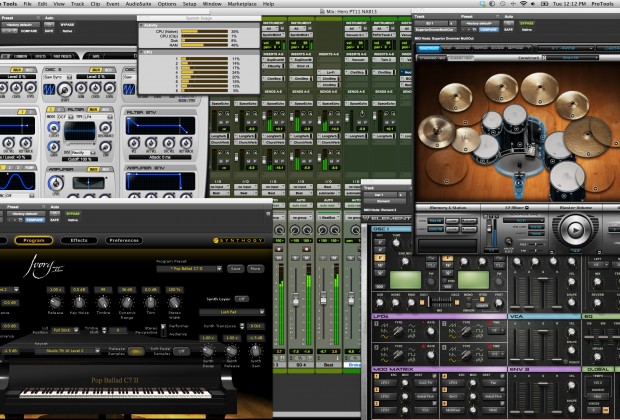Click BYPASS in the synth plugin header

point(67,25)
